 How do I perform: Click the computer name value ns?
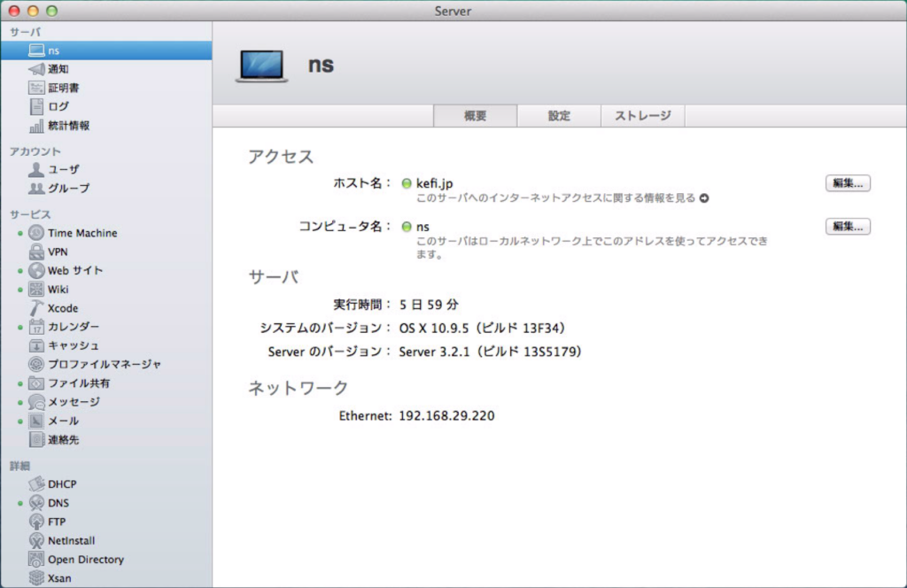422,227
